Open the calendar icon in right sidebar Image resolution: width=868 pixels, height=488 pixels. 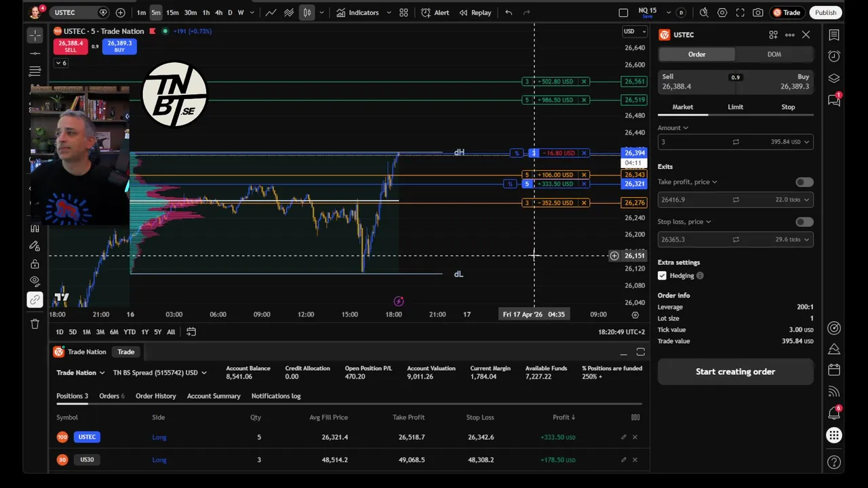pos(834,370)
